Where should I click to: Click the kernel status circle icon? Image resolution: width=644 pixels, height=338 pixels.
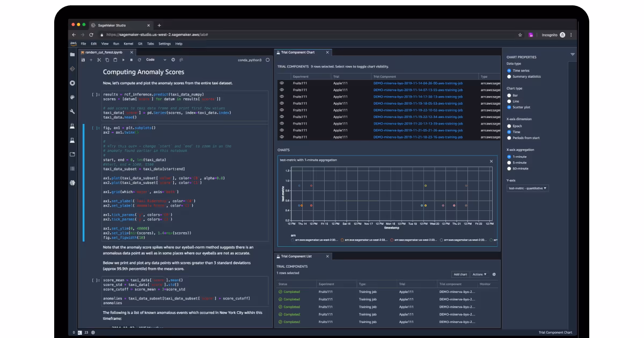click(267, 60)
